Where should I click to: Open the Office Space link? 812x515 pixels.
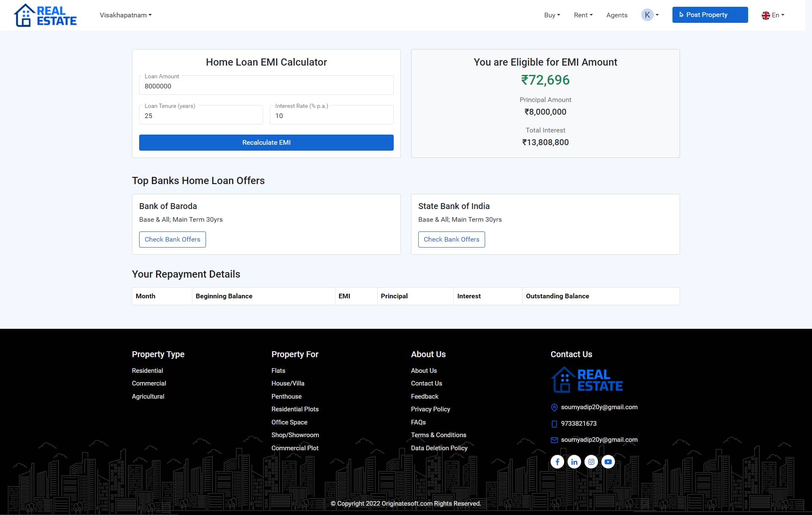click(289, 422)
